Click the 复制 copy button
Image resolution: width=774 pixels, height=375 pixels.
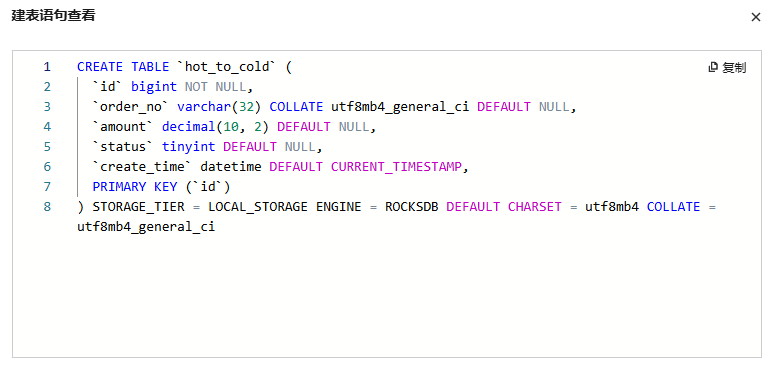728,68
